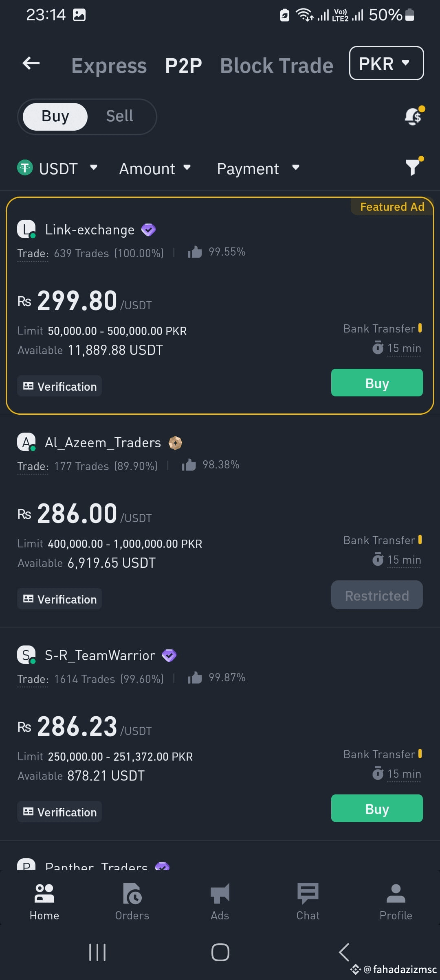Open Al_Azeem_Traders merchant profile name

[103, 443]
